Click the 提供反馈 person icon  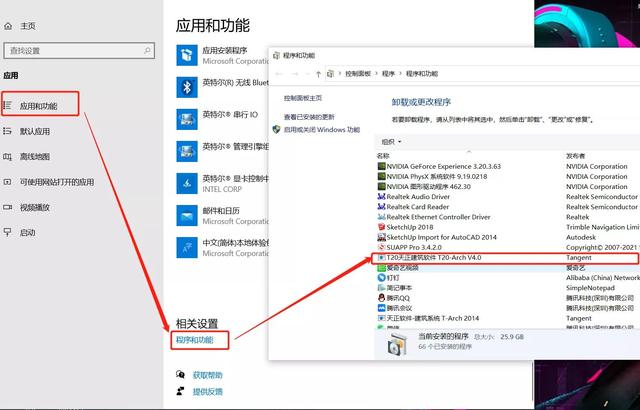click(x=180, y=391)
